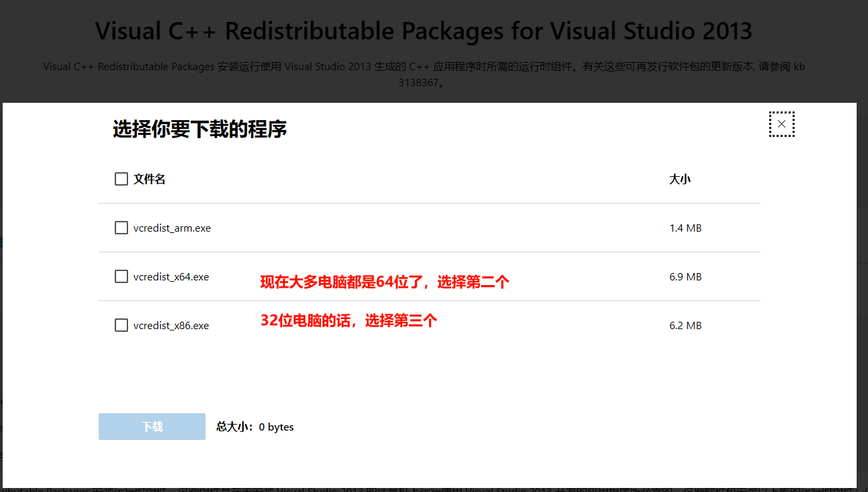Viewport: 868px width, 492px height.
Task: Click the Visual C++ Redistributable Packages page title
Action: point(424,31)
